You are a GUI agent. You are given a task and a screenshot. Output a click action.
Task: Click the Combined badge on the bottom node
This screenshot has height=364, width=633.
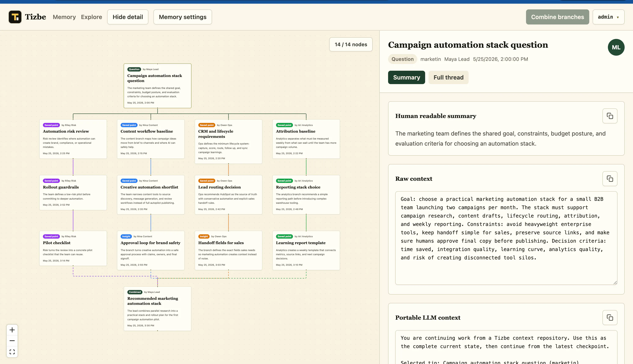[x=135, y=292]
